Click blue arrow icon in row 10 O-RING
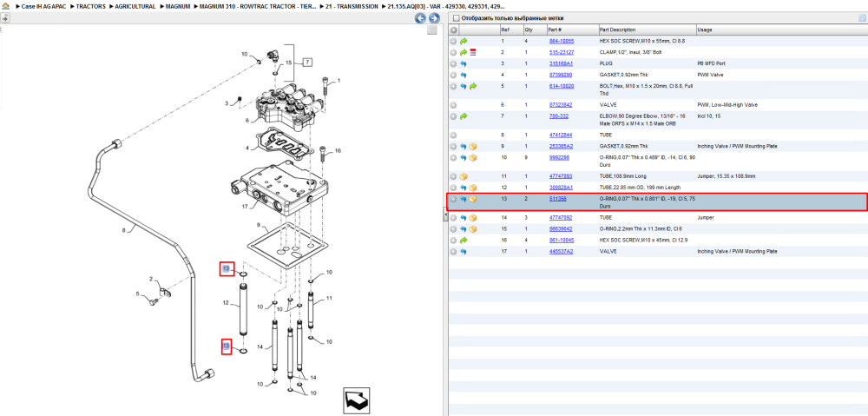This screenshot has height=416, width=868. pyautogui.click(x=464, y=158)
